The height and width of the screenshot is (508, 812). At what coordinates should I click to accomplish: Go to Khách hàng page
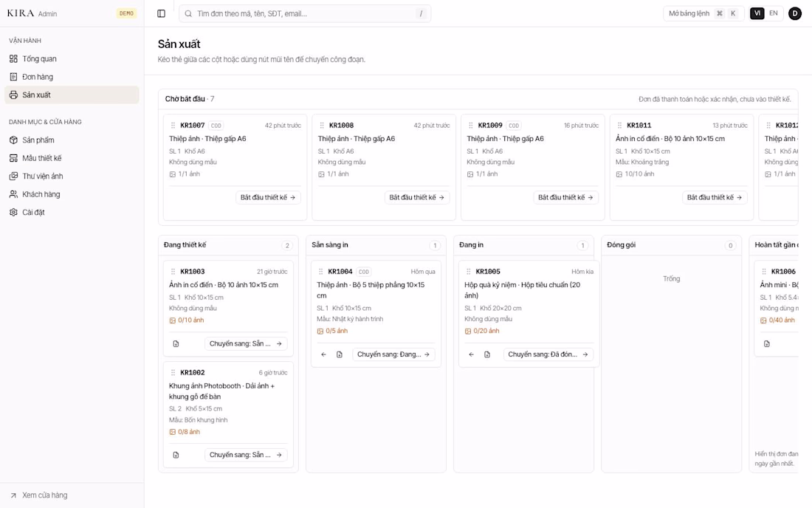point(72,194)
